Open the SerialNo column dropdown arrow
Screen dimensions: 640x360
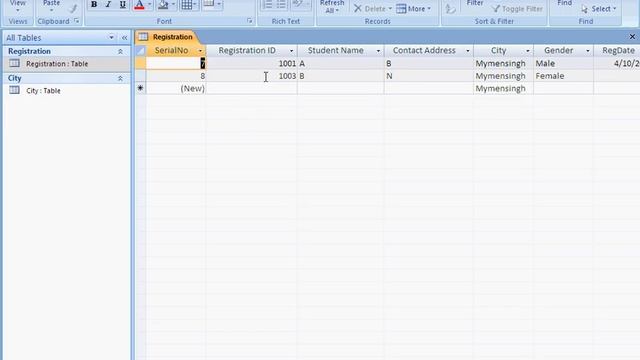pyautogui.click(x=200, y=51)
